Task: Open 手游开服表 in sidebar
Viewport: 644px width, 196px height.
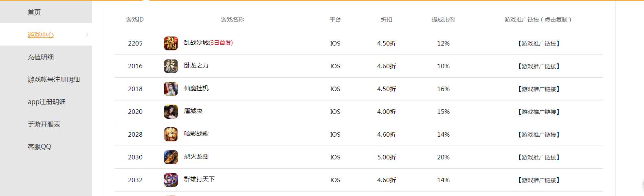Action: point(44,124)
